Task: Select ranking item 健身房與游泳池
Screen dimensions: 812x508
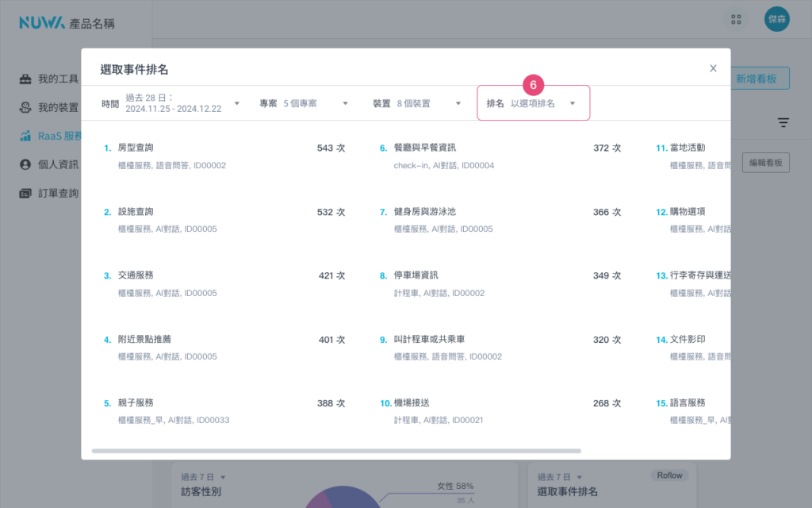Action: 425,211
